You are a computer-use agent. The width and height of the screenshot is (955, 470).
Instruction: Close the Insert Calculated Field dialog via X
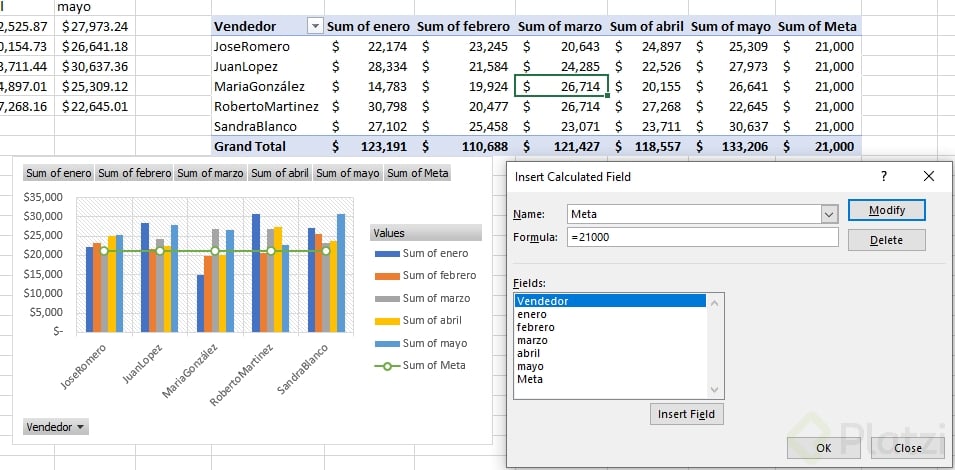(x=929, y=176)
